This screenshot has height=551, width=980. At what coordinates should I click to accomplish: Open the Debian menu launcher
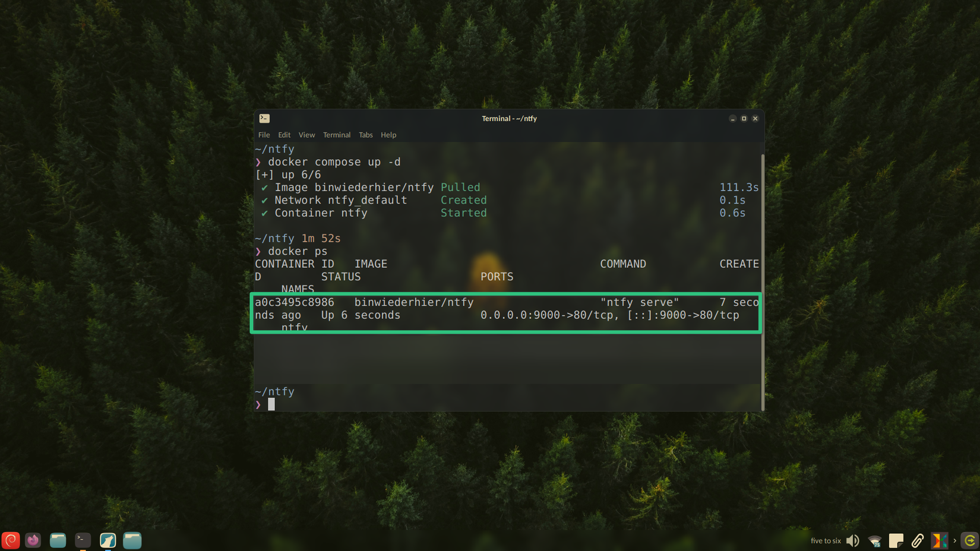tap(11, 540)
